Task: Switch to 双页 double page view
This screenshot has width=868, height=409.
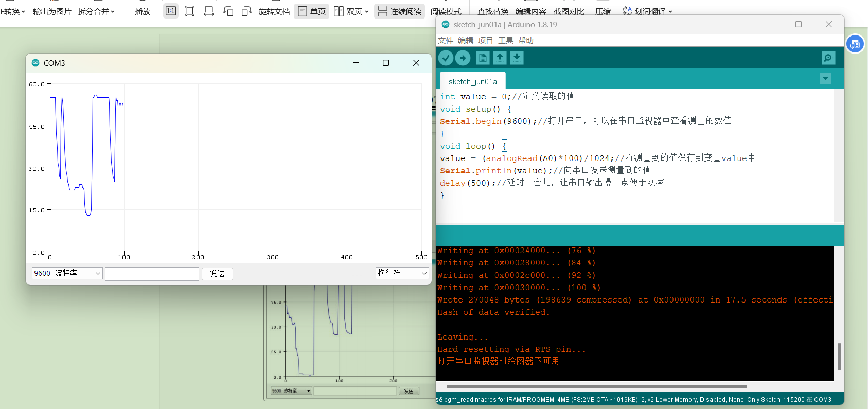Action: tap(351, 11)
